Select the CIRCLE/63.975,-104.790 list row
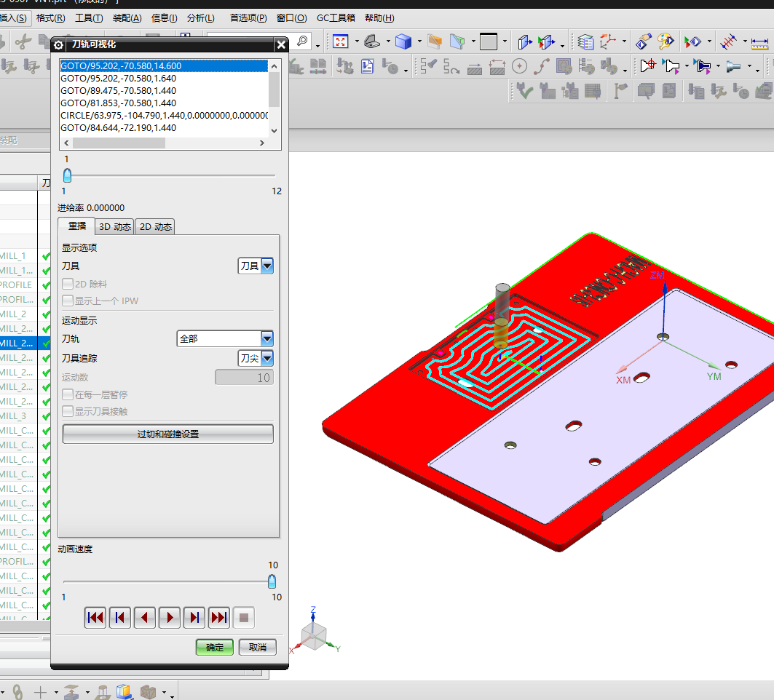774x700 pixels. pyautogui.click(x=164, y=116)
